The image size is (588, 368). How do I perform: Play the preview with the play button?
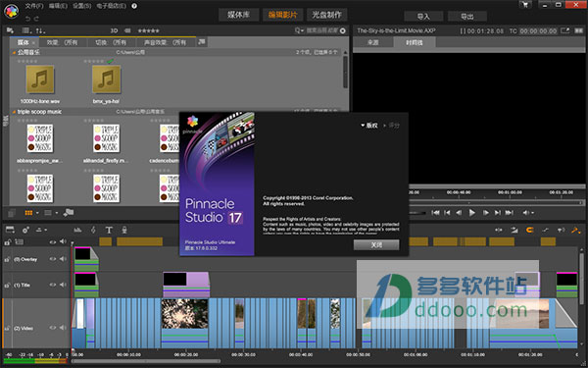coord(472,213)
